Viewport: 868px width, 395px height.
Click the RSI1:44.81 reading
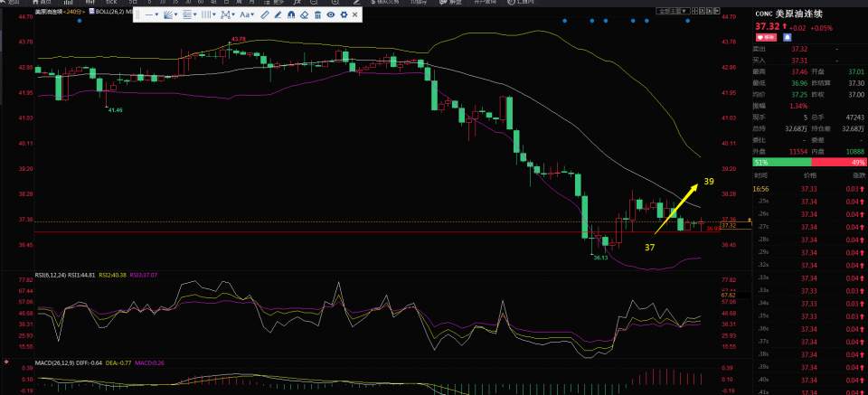[x=81, y=275]
